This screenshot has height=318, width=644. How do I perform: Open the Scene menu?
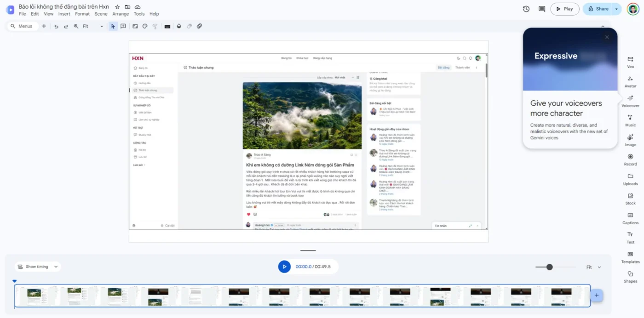101,14
